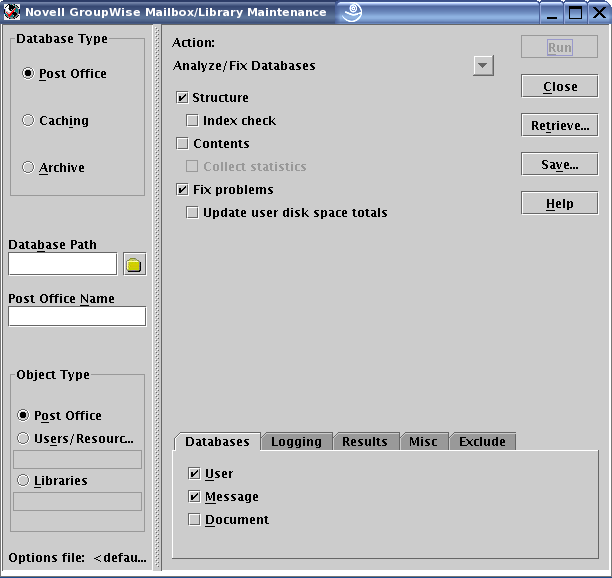612x578 pixels.
Task: Uncheck the Message database checkbox
Action: click(x=194, y=496)
